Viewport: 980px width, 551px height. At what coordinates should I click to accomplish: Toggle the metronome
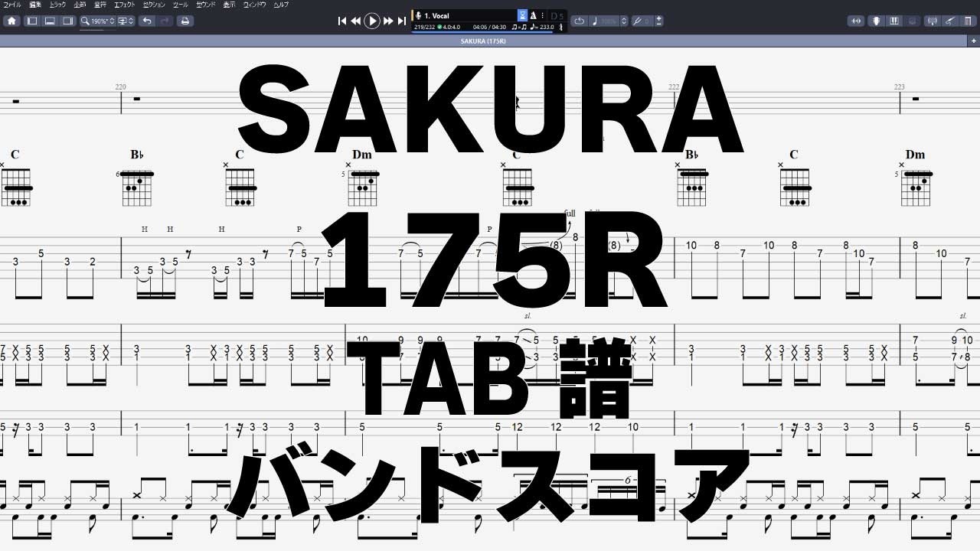(533, 15)
